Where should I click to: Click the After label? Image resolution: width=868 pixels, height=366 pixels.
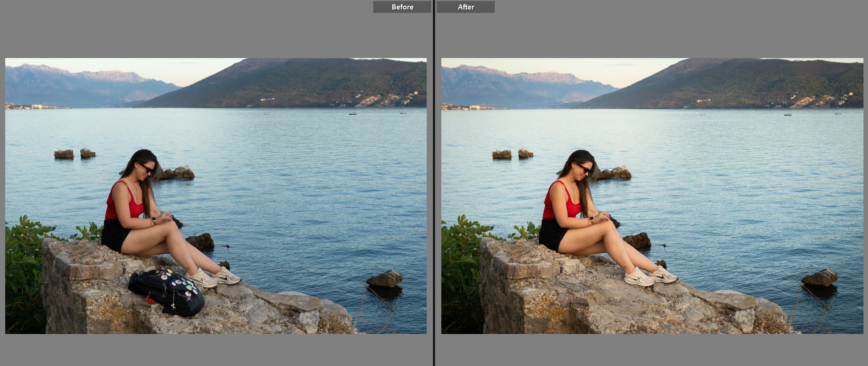pos(466,7)
